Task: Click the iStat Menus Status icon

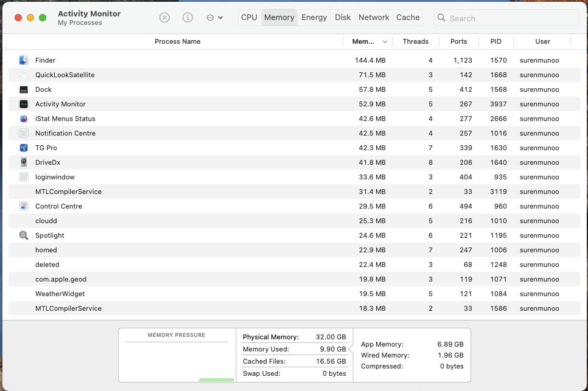Action: [x=24, y=119]
